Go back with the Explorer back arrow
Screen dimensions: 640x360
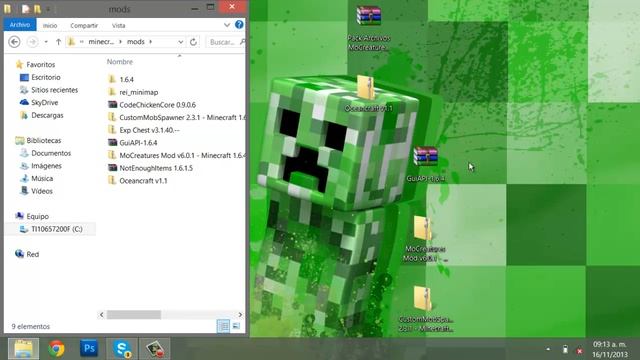[14, 42]
